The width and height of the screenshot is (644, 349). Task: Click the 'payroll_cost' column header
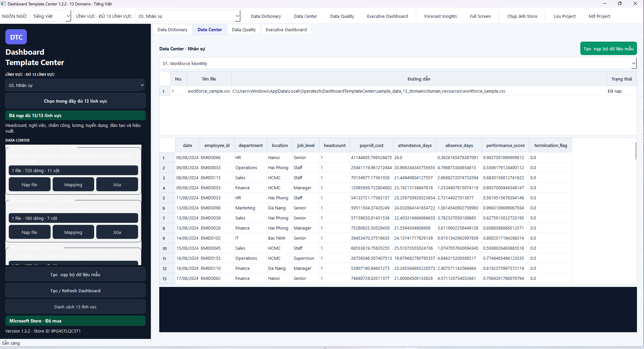[371, 145]
